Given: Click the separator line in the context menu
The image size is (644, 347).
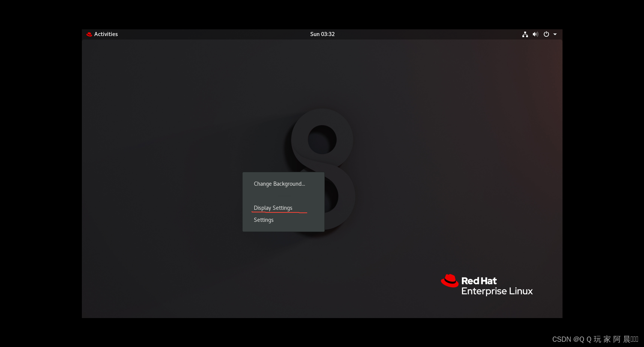Looking at the screenshot, I should click(284, 196).
